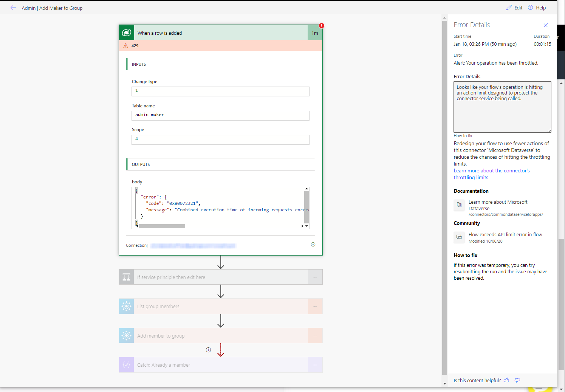Click the scope icon on Catch: Already a member
Screen dimensions: 565x392
[x=126, y=364]
